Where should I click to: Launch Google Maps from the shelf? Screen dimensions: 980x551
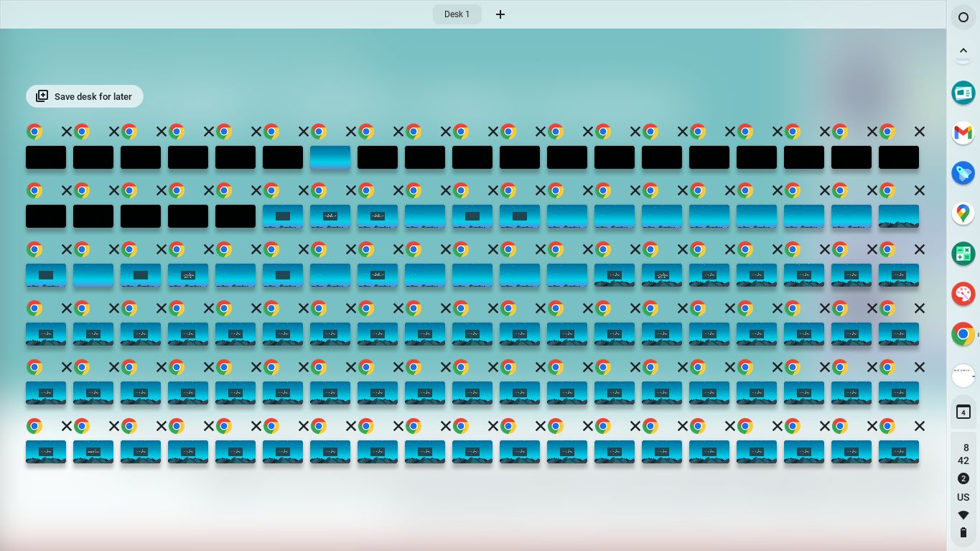click(963, 213)
